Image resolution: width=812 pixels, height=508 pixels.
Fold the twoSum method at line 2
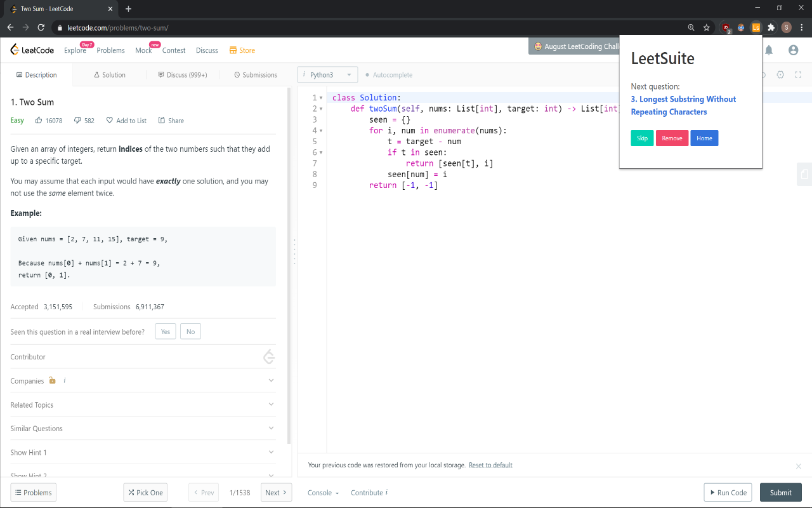(321, 109)
